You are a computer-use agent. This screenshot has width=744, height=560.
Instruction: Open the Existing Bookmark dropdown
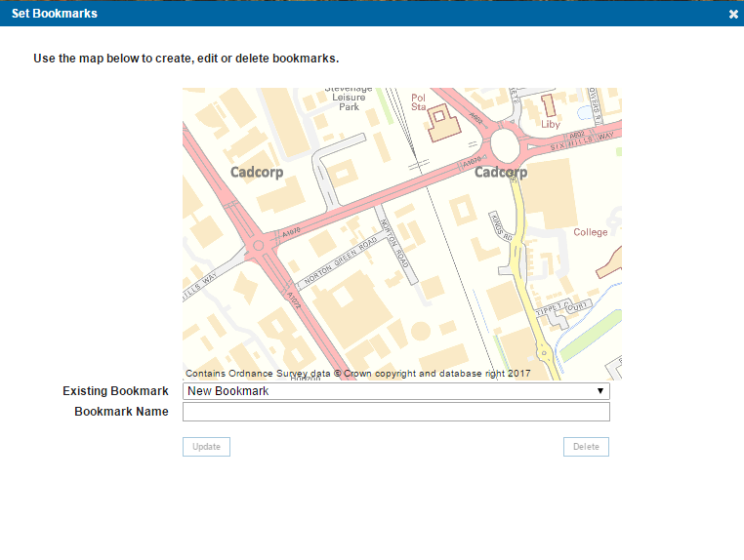pyautogui.click(x=396, y=391)
